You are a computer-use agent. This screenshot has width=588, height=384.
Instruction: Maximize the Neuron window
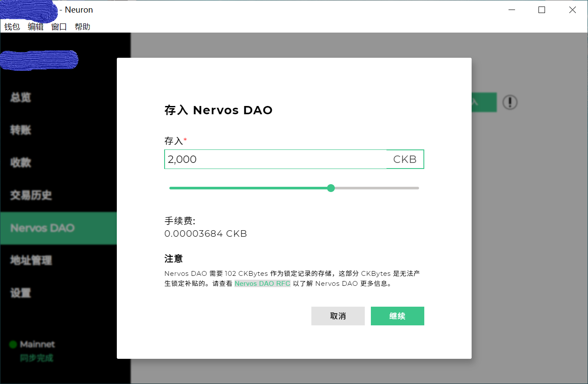542,10
